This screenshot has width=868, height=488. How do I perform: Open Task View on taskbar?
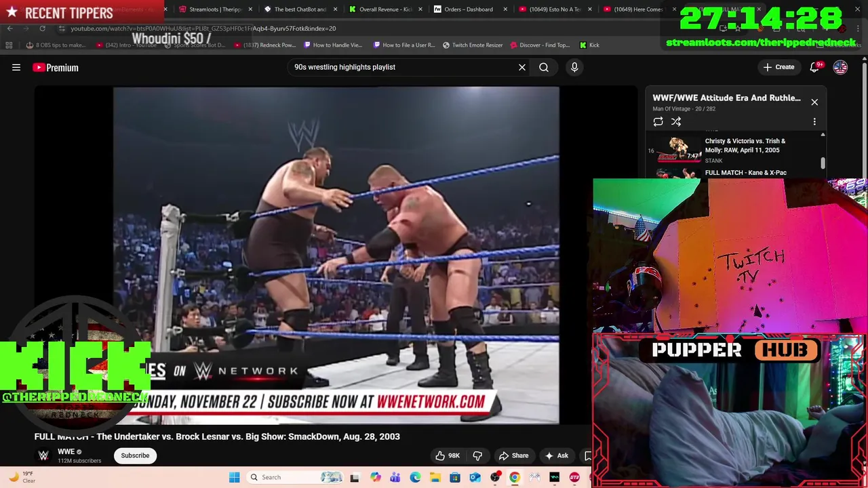tap(354, 477)
